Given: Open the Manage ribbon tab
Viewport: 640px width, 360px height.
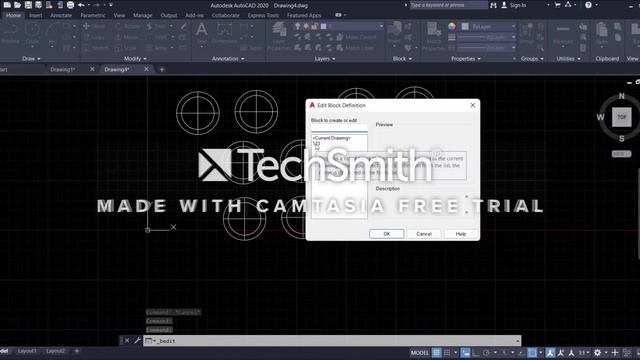Looking at the screenshot, I should click(x=142, y=16).
